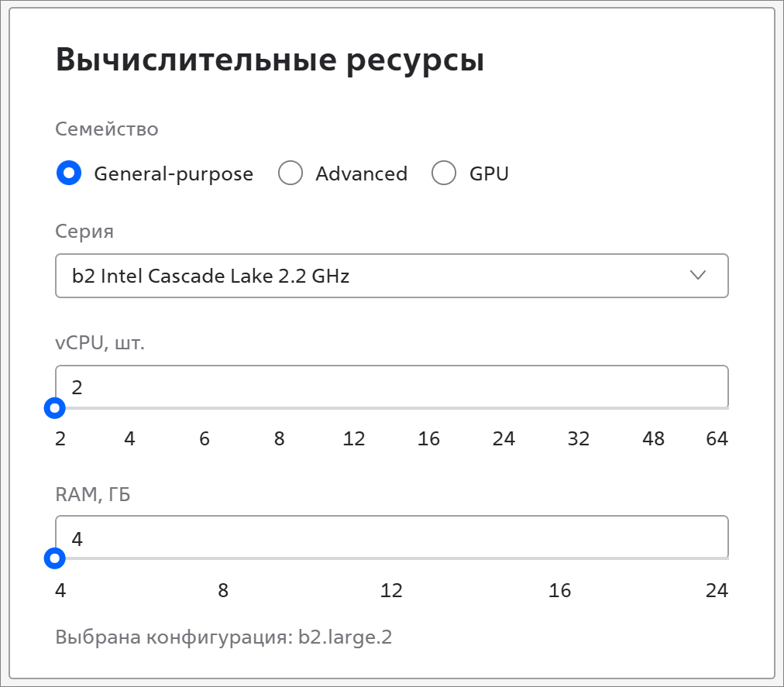
Task: Set vCPU slider to 32
Action: click(578, 438)
